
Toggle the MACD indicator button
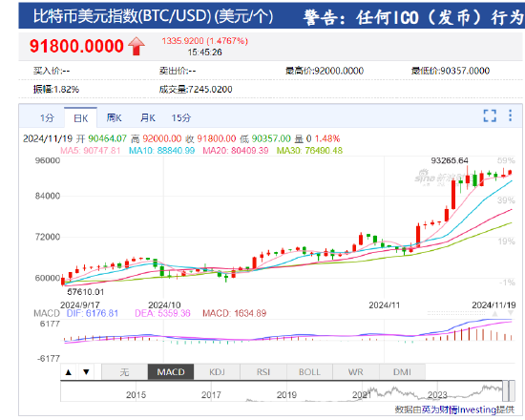point(171,372)
